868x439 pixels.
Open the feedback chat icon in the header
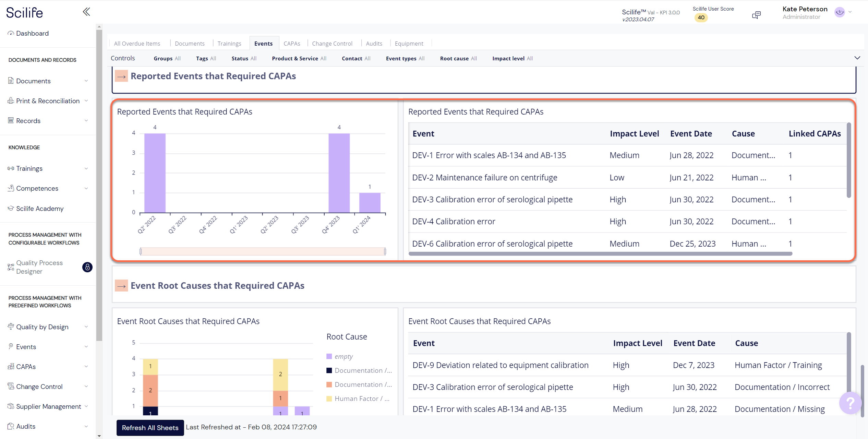tap(757, 14)
